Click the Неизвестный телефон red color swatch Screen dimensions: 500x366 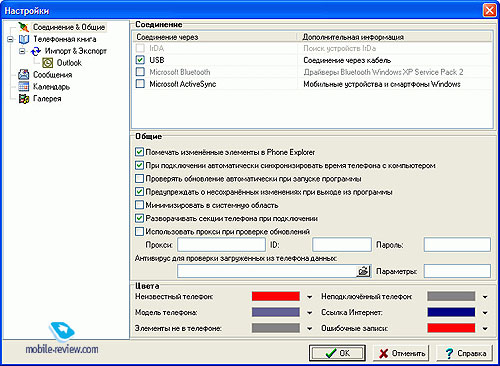pos(276,296)
